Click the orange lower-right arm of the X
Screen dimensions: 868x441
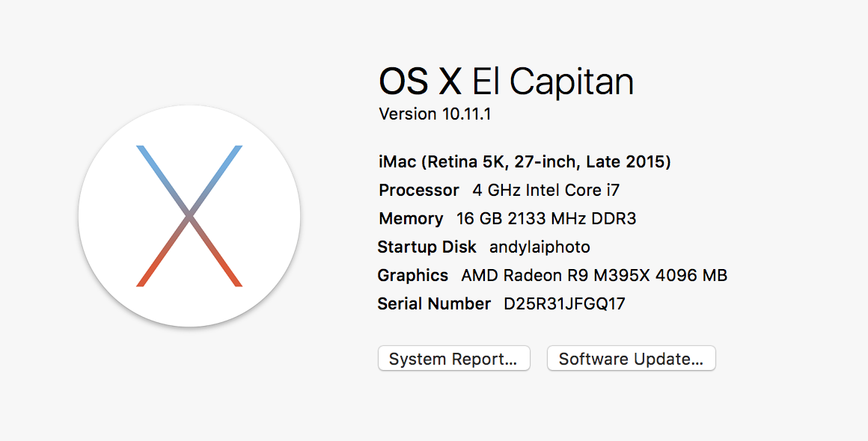pos(217,252)
